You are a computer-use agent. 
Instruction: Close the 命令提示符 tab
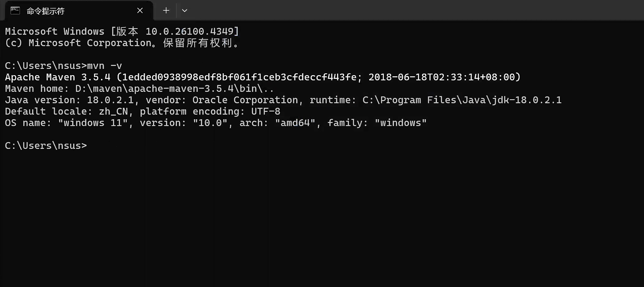140,11
